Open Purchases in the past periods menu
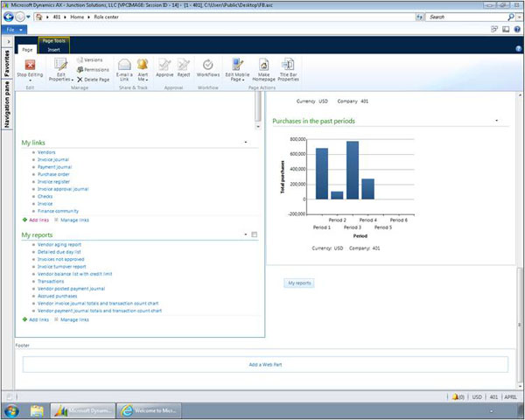The width and height of the screenshot is (525, 420). coord(496,121)
